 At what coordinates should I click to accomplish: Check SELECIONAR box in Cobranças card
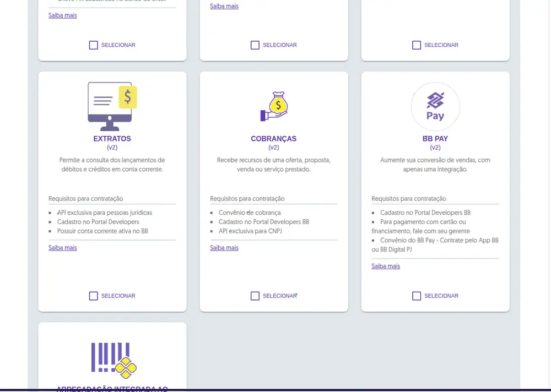click(x=255, y=296)
